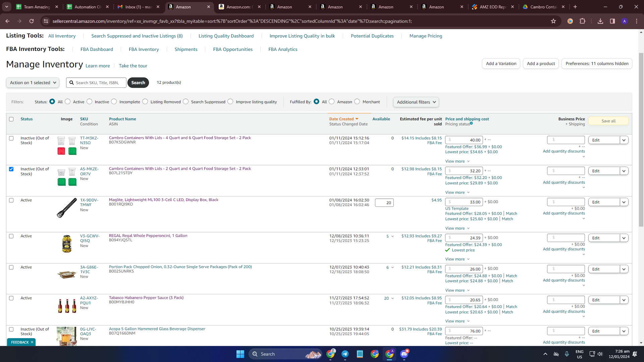Image resolution: width=644 pixels, height=362 pixels.
Task: Open Chrome profile avatar
Action: (x=625, y=21)
